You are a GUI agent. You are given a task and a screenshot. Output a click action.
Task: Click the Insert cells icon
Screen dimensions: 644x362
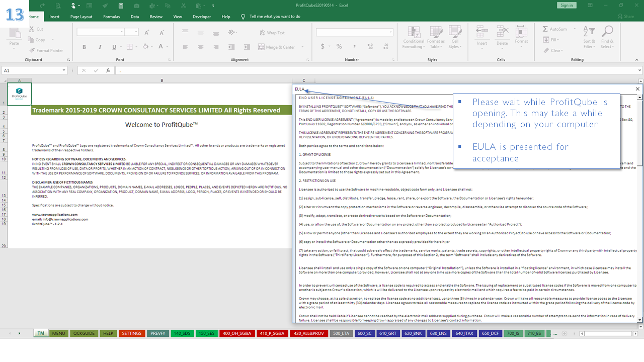click(482, 32)
